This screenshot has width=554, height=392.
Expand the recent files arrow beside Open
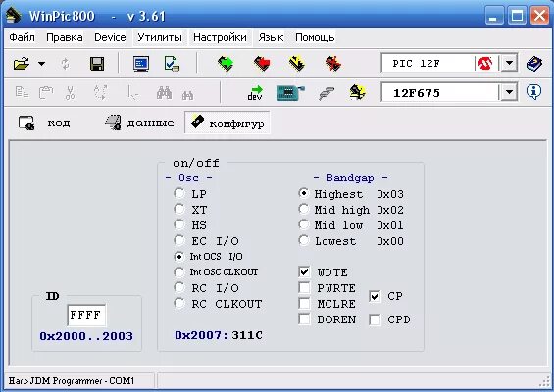pos(42,64)
